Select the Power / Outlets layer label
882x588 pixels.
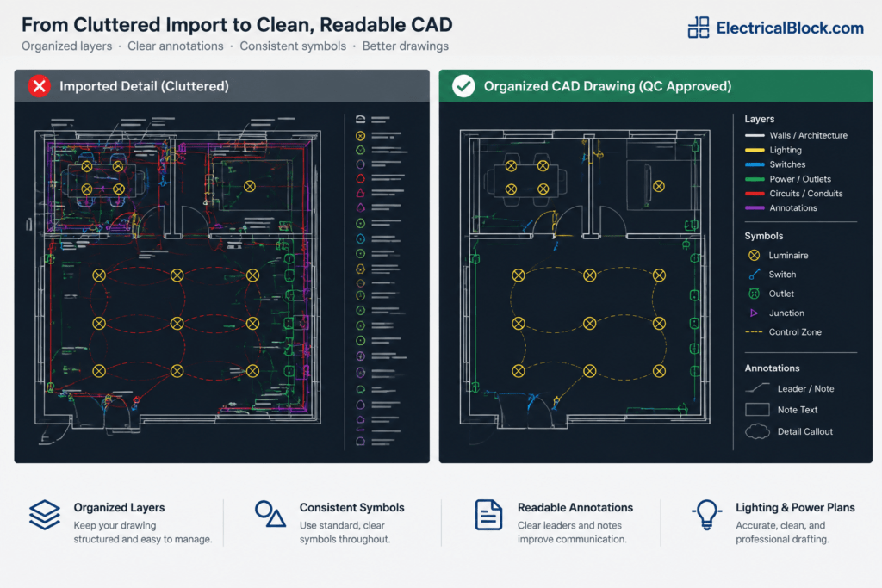(x=800, y=179)
